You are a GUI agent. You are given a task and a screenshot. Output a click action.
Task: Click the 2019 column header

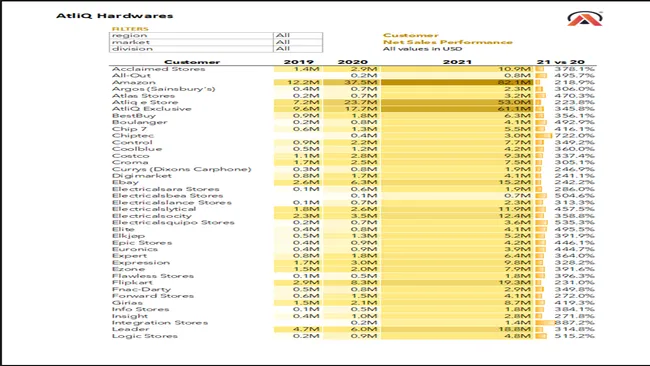coord(298,62)
